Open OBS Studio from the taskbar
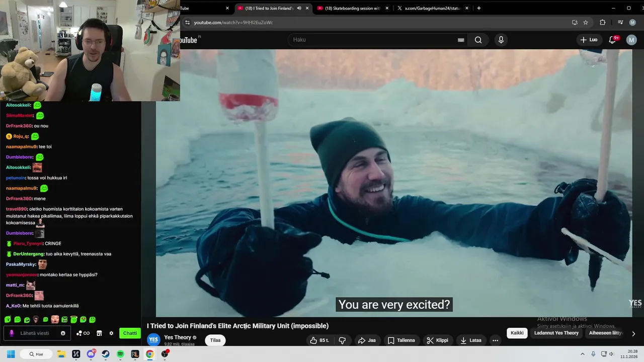The width and height of the screenshot is (644, 362). click(x=165, y=354)
